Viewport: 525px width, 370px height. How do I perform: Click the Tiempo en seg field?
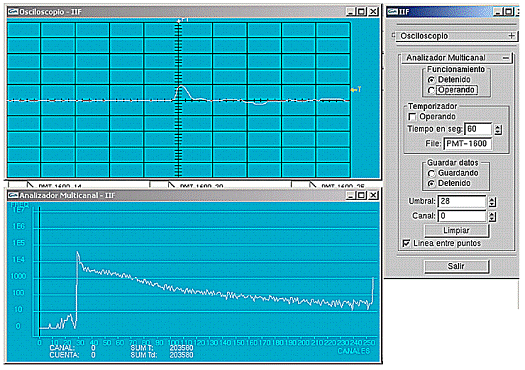(x=478, y=129)
